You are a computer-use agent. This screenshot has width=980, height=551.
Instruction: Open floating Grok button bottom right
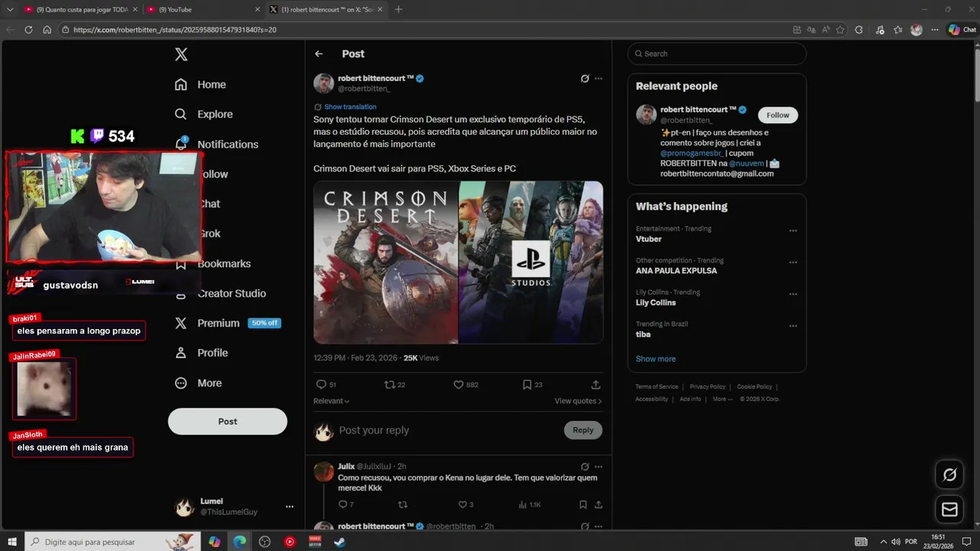click(x=949, y=475)
